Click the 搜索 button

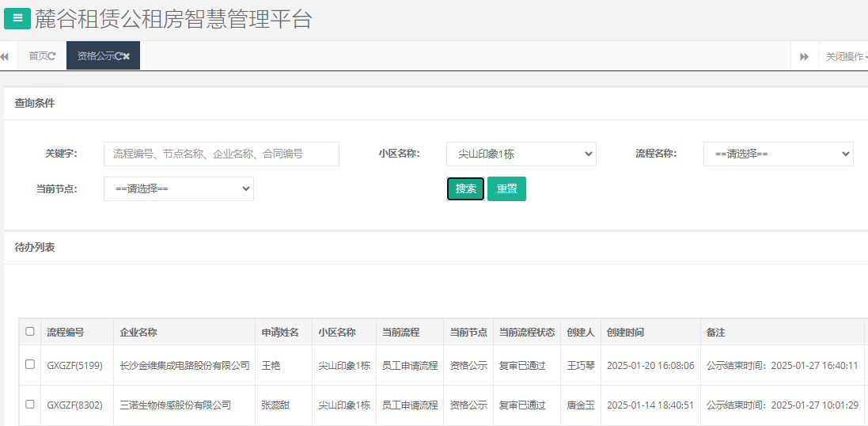[465, 189]
